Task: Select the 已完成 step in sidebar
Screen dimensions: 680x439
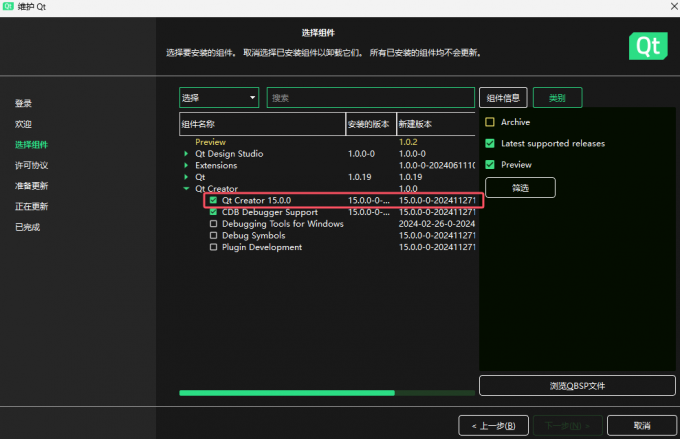Action: [x=28, y=227]
